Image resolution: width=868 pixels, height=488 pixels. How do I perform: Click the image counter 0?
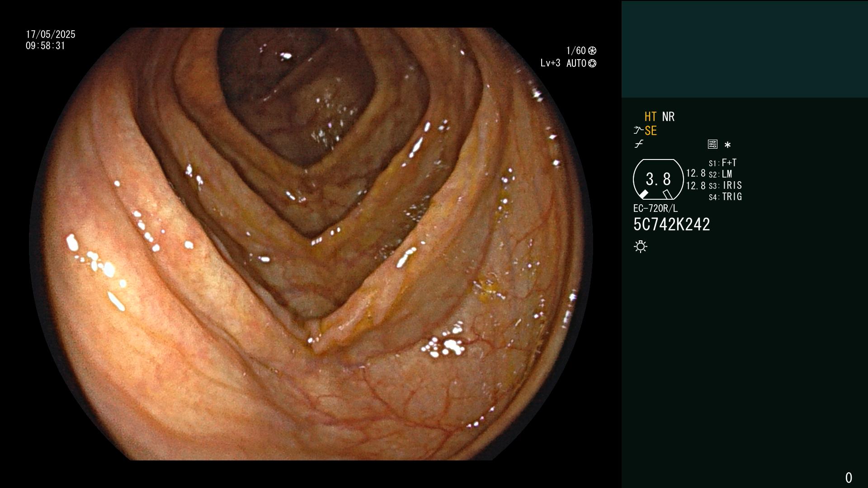(x=849, y=478)
